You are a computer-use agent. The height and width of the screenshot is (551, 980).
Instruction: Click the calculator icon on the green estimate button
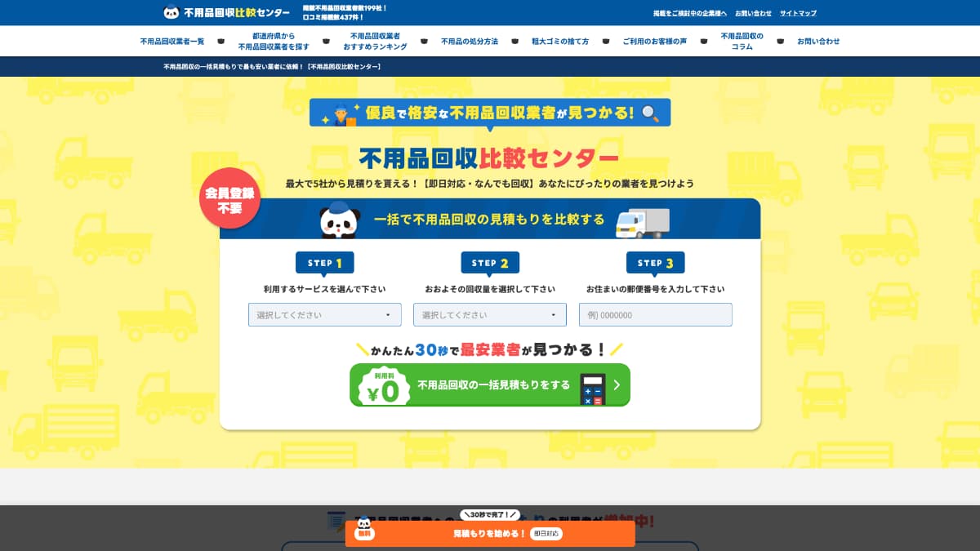click(593, 387)
